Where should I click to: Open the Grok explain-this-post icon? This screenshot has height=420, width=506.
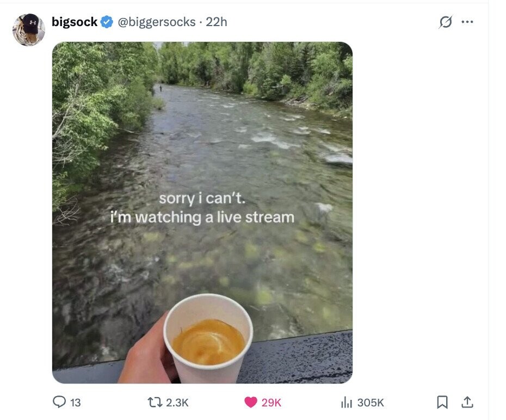click(446, 22)
